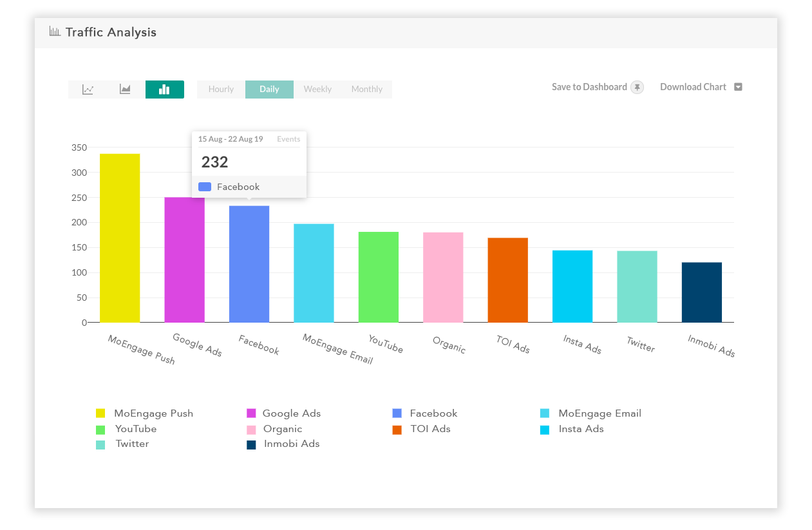
Task: Click the cyan MoEngage Email bar
Action: [x=314, y=273]
